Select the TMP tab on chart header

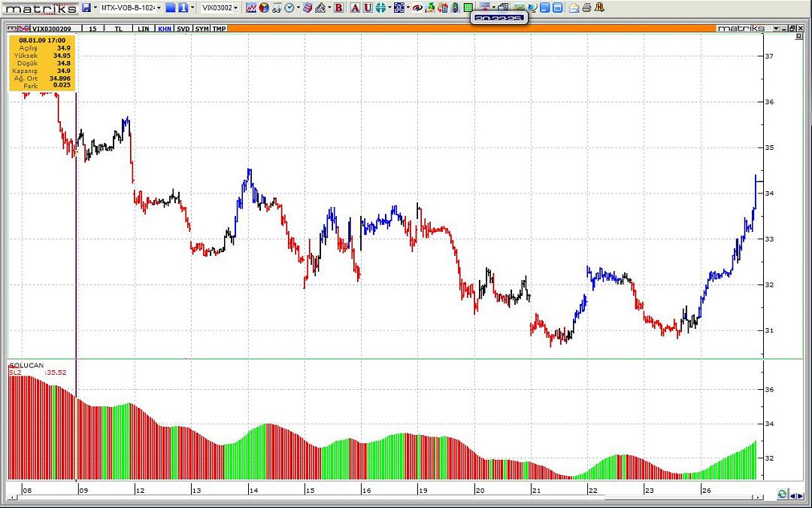219,29
